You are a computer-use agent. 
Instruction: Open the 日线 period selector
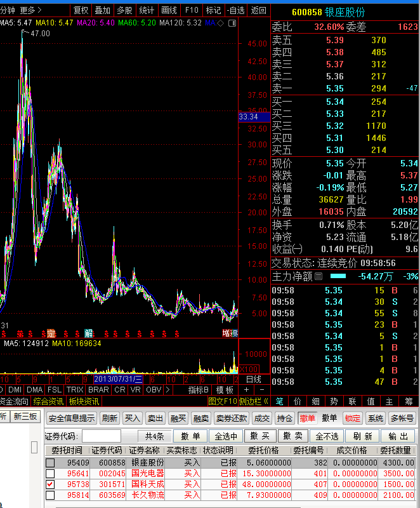tap(254, 379)
